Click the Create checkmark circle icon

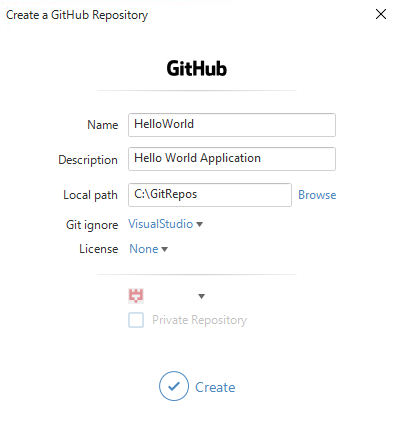point(174,386)
